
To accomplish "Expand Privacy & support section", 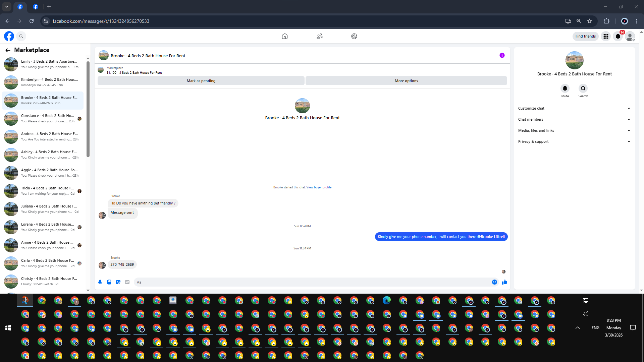I will 574,141.
